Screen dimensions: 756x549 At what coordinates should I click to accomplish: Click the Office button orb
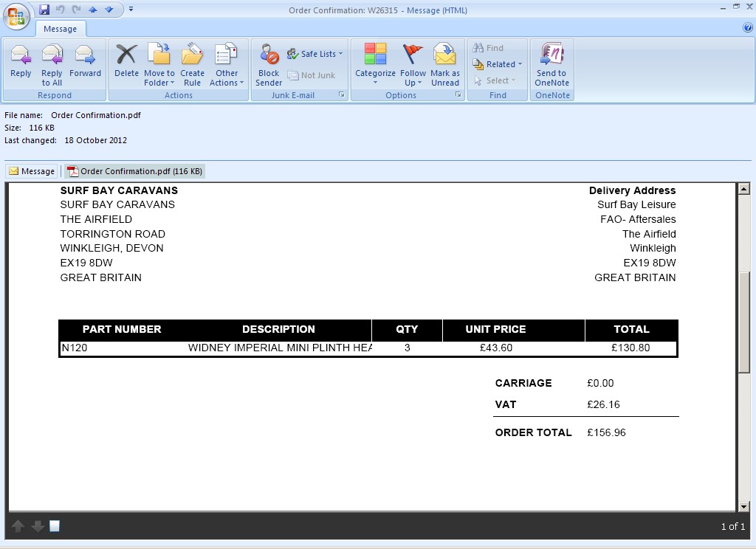tap(16, 15)
